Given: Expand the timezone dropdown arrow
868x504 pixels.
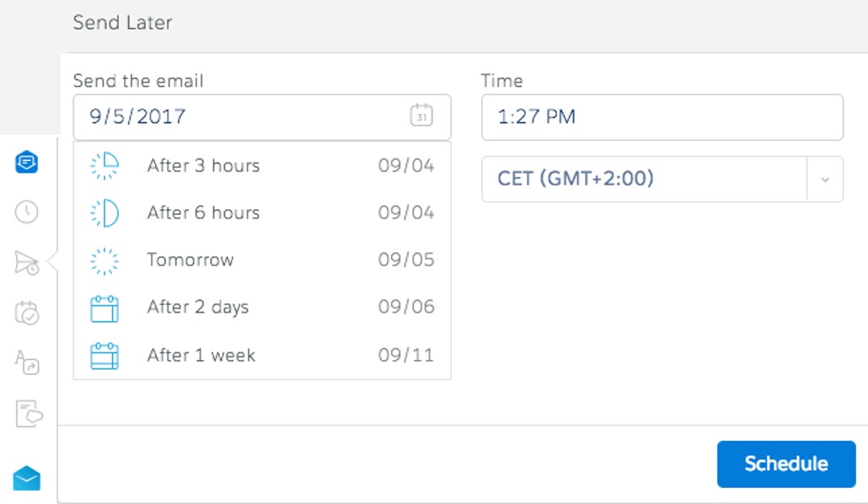Looking at the screenshot, I should 825,180.
